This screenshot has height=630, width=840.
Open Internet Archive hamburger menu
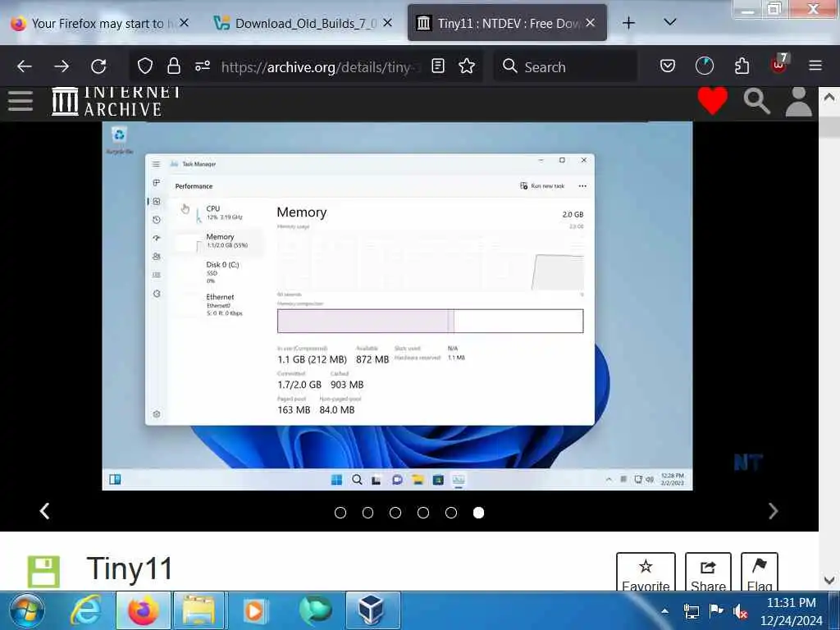pos(21,101)
